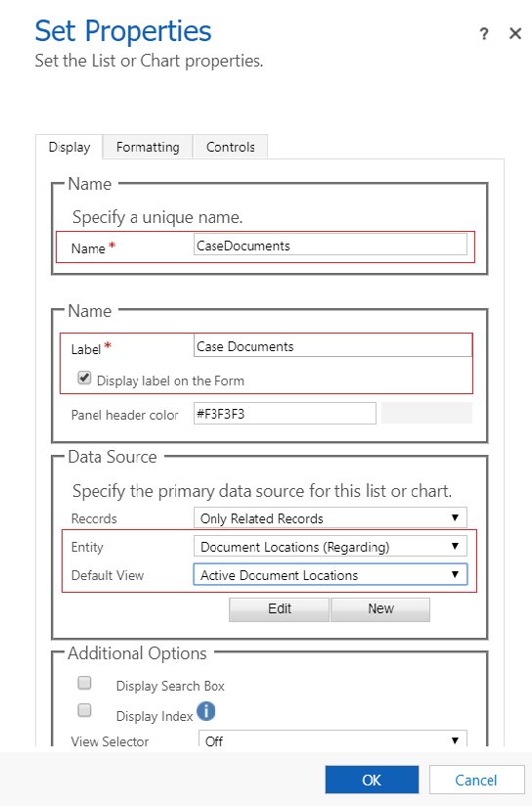Open the Records dropdown

click(330, 517)
